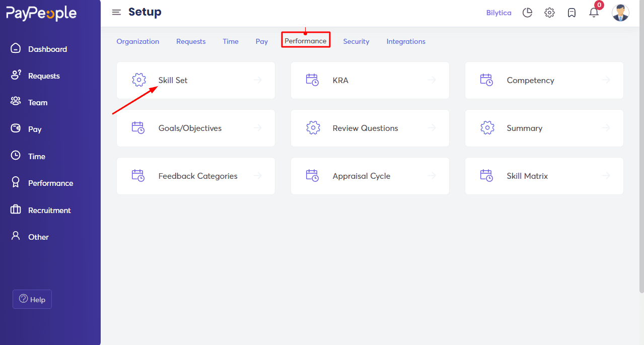Click the Pay wallet icon in sidebar
The height and width of the screenshot is (345, 644).
point(16,128)
